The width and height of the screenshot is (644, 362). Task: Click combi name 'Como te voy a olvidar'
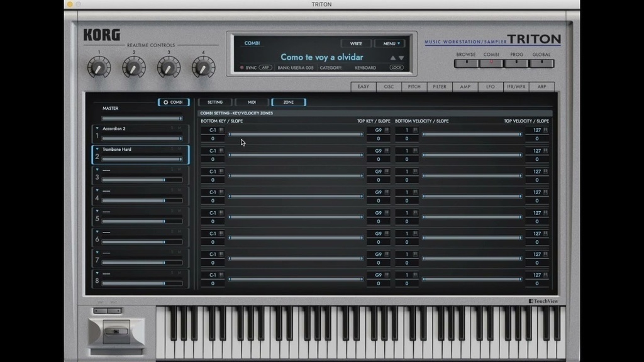click(x=322, y=57)
